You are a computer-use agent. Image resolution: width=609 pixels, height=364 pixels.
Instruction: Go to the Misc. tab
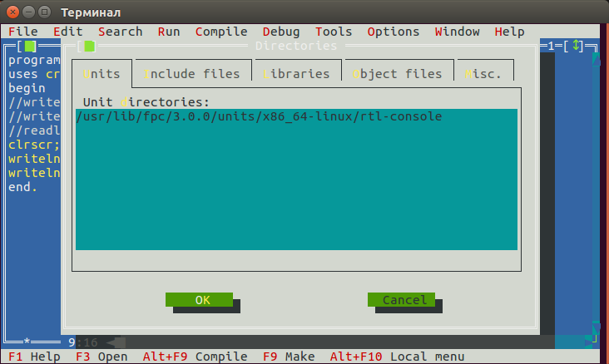(483, 74)
